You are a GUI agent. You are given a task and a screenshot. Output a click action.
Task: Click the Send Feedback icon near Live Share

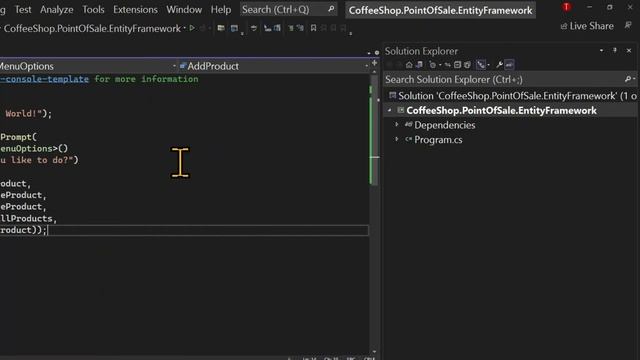(x=628, y=26)
